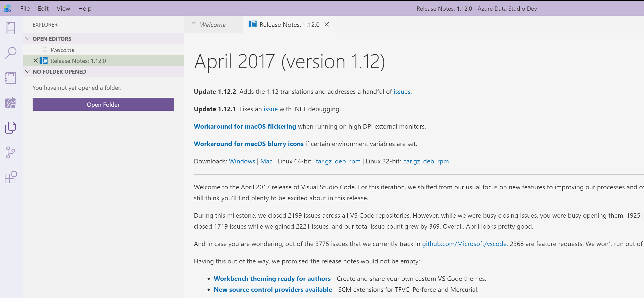Click the Release Notes book icon on its tab
Screen dimensions: 644x298
(x=252, y=24)
